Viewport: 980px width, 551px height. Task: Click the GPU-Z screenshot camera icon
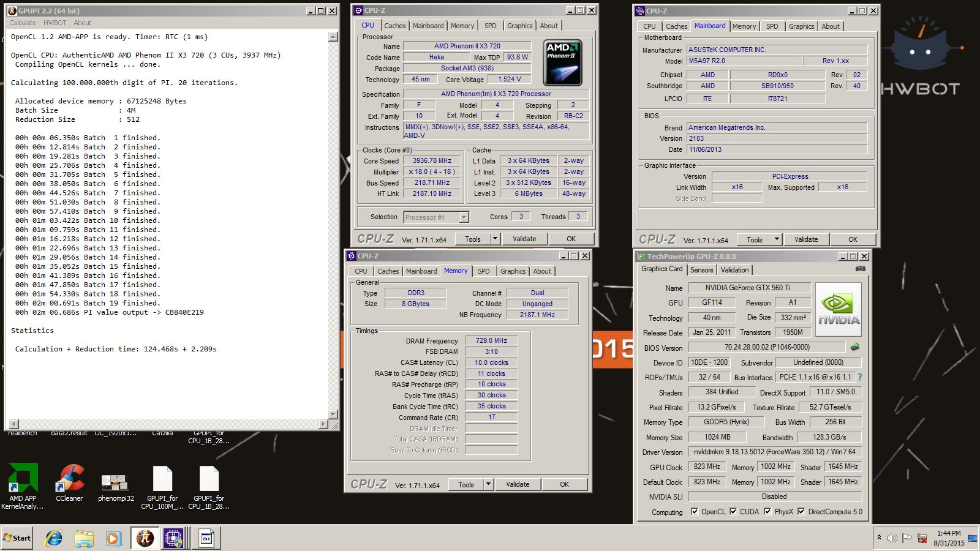861,269
